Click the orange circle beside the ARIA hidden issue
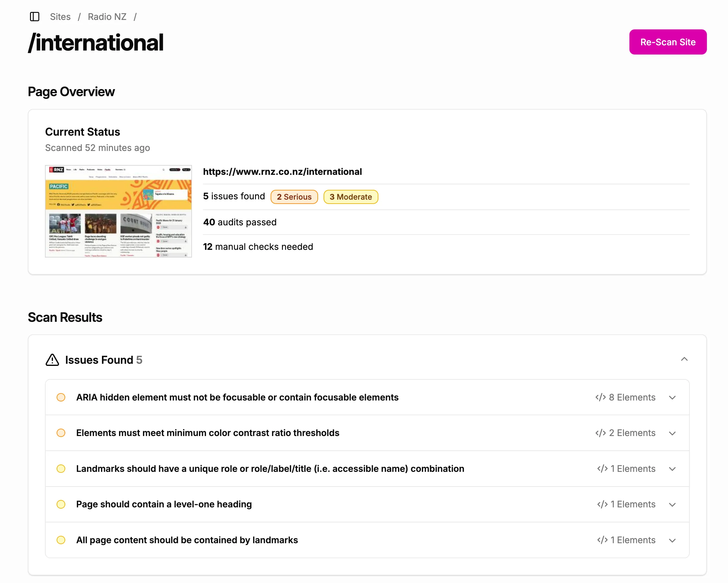The height and width of the screenshot is (583, 728). pyautogui.click(x=61, y=397)
